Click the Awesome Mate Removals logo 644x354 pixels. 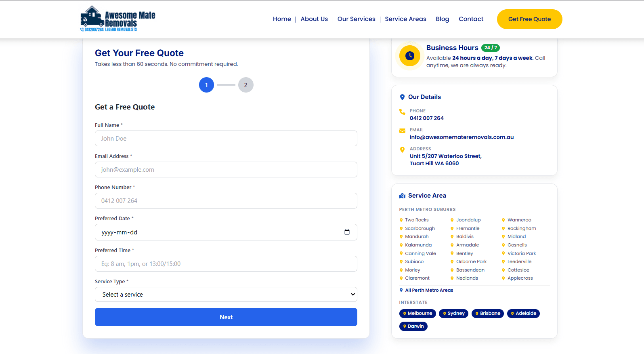(x=117, y=19)
